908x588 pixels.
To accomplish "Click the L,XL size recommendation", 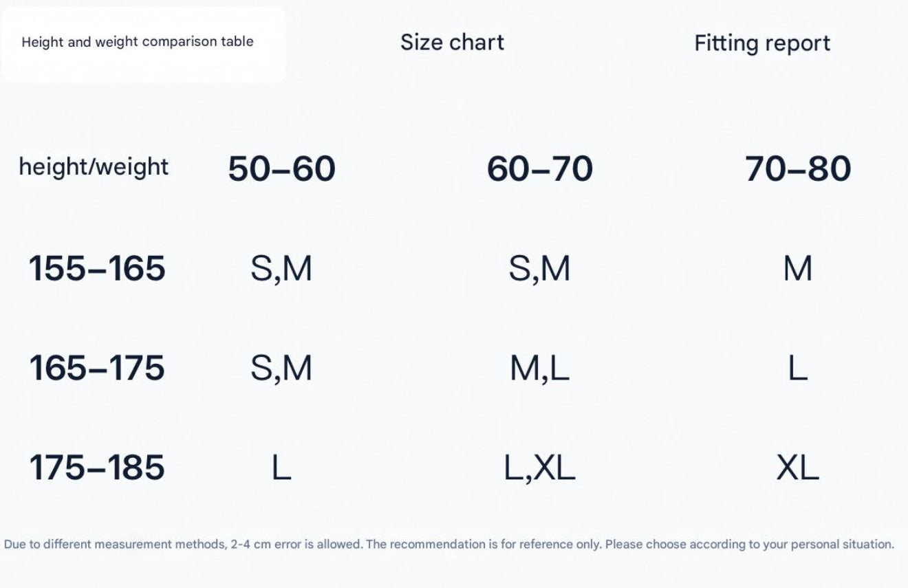I will 539,469.
